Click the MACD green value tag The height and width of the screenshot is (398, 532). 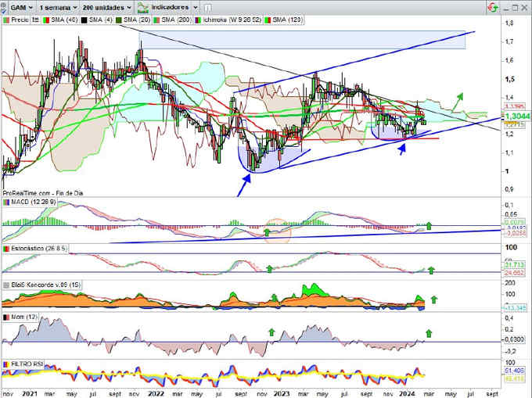[515, 223]
